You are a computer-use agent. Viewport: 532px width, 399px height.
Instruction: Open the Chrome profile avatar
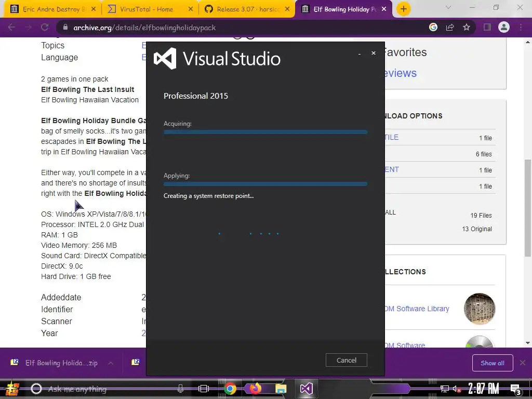tap(504, 27)
